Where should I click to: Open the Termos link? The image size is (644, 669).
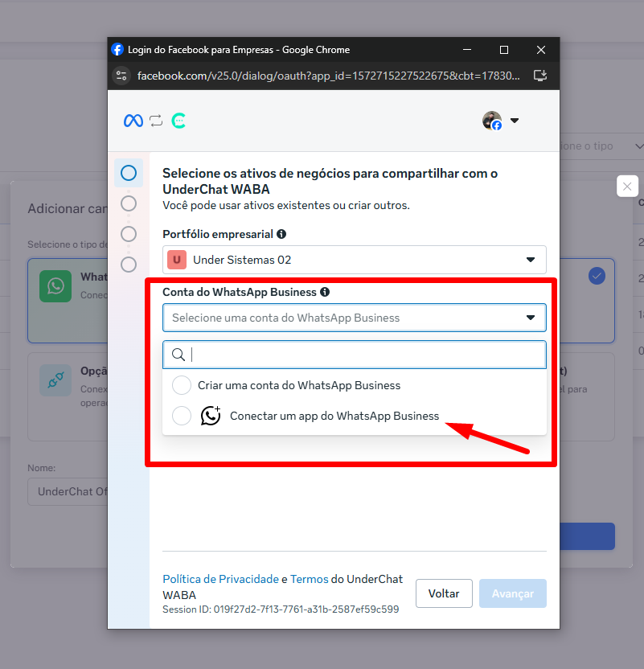pyautogui.click(x=310, y=579)
